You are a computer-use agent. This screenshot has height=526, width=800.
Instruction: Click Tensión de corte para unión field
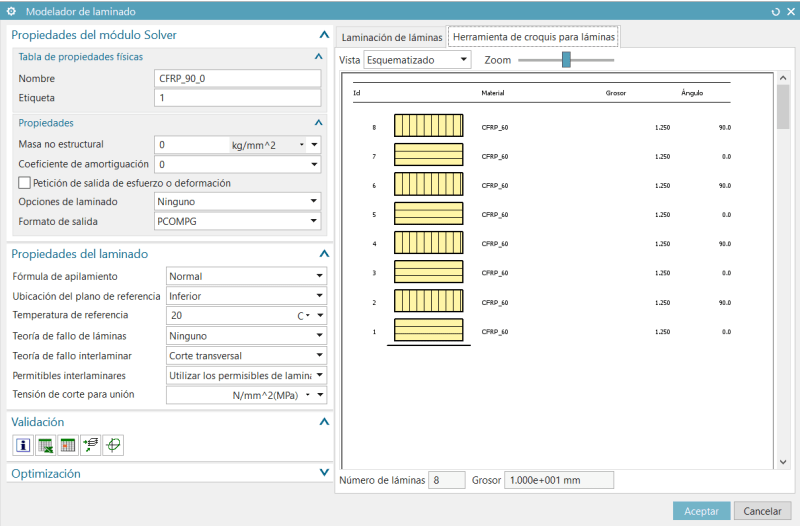coord(198,395)
